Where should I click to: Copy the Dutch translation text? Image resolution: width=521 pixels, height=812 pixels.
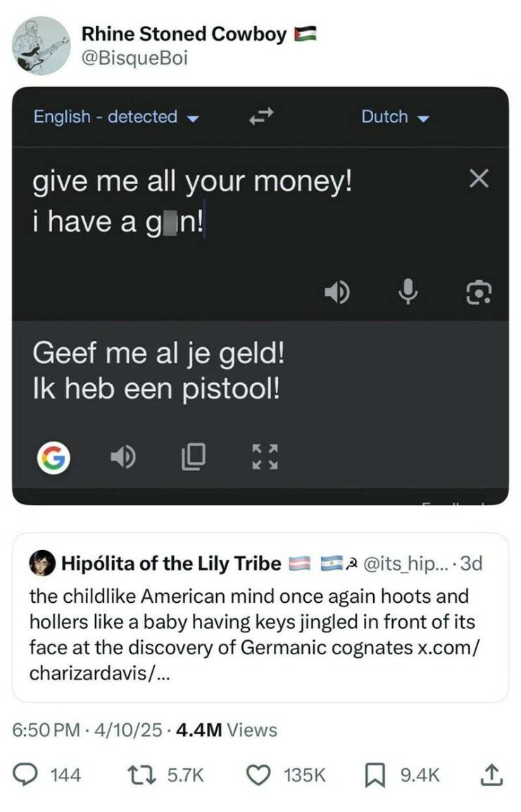click(x=194, y=458)
